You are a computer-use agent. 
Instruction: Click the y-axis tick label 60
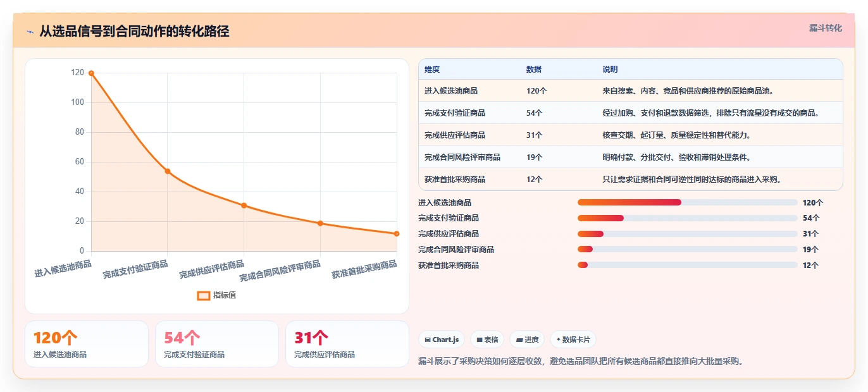(x=80, y=162)
